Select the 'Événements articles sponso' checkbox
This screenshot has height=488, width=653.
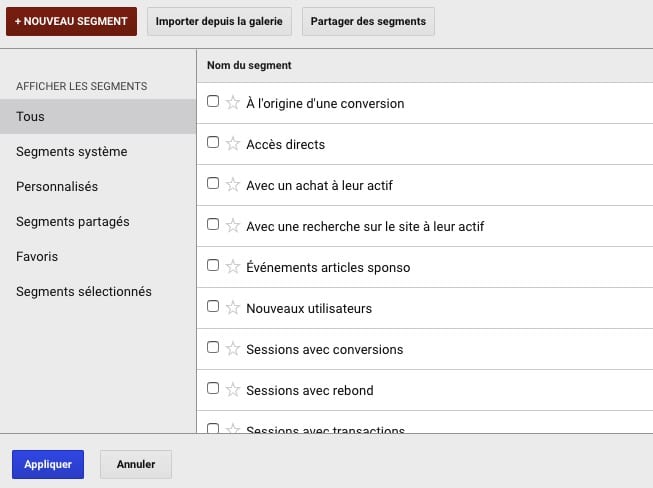[x=212, y=266]
